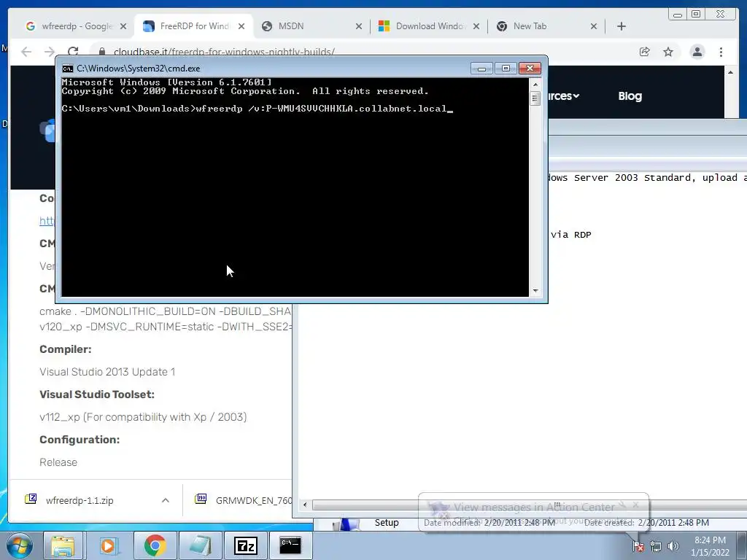
Task: Close the MSDN tab
Action: tap(359, 26)
